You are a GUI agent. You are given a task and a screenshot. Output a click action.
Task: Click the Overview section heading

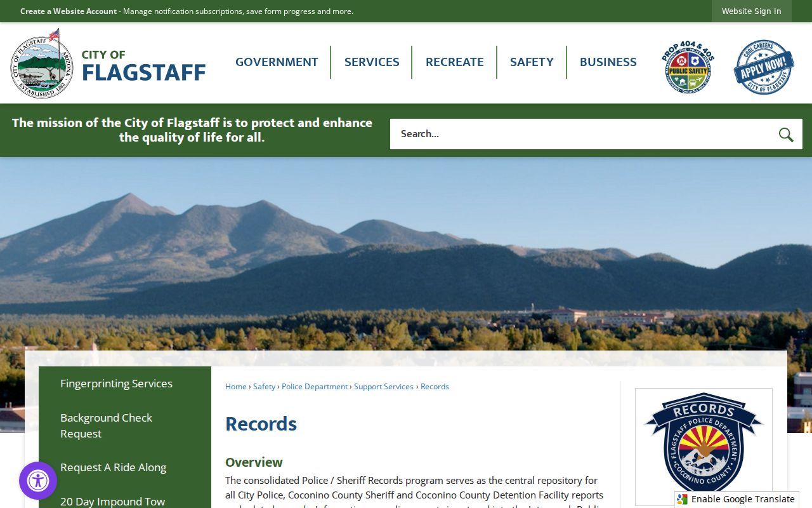(254, 462)
